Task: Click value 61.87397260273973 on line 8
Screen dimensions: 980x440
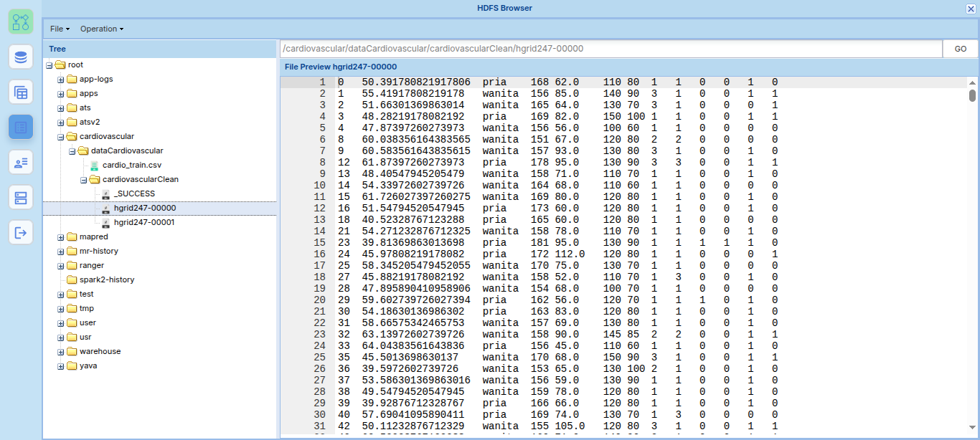Action: [413, 163]
